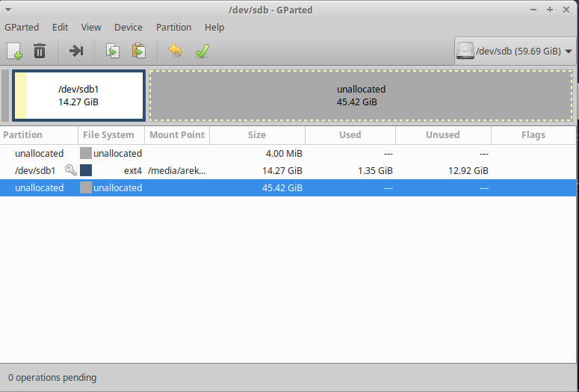
Task: Click the Paste partition icon
Action: 139,51
